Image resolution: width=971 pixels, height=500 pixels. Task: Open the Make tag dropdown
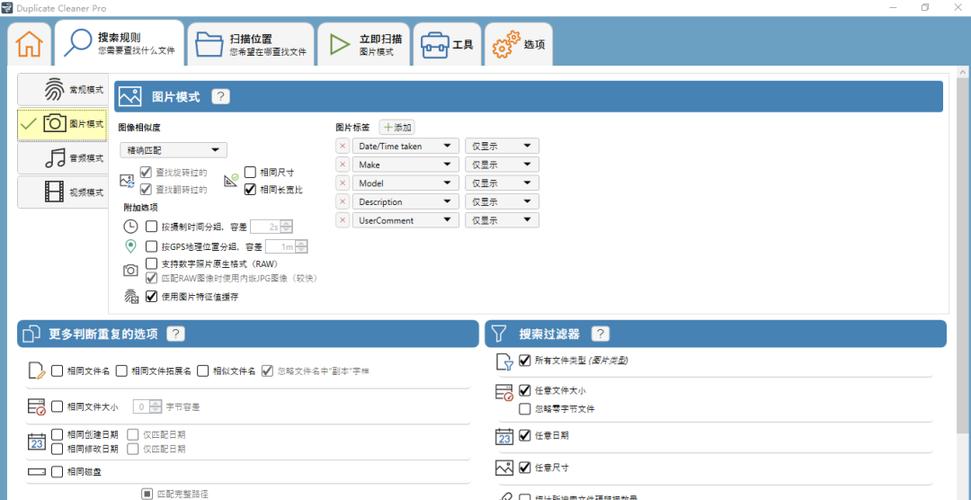[406, 165]
